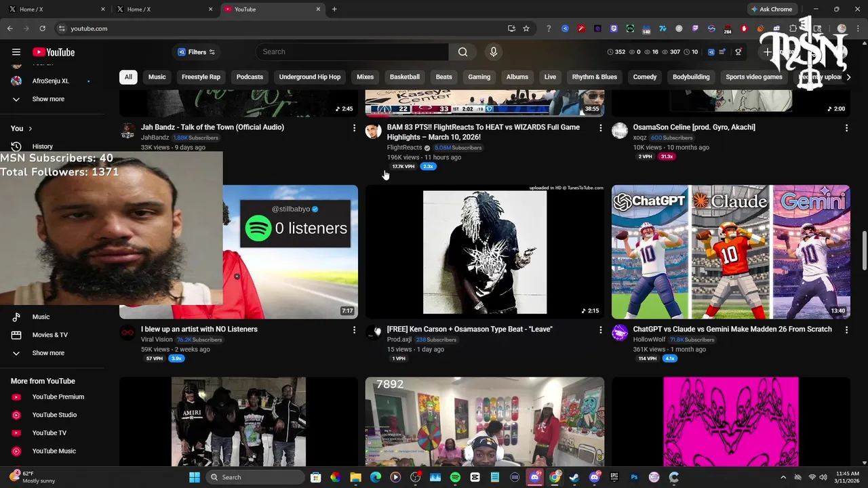Open options for Jah Bandz video

(354, 127)
